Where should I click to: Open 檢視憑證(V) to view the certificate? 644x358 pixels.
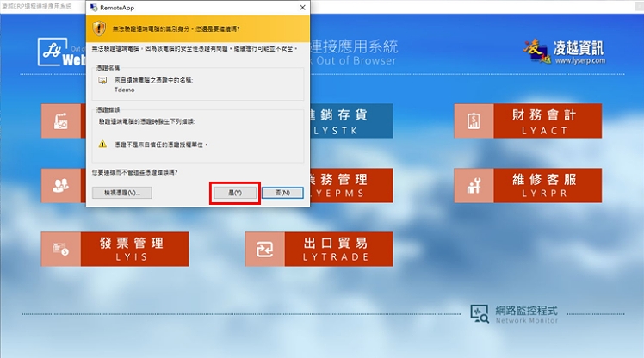[122, 193]
